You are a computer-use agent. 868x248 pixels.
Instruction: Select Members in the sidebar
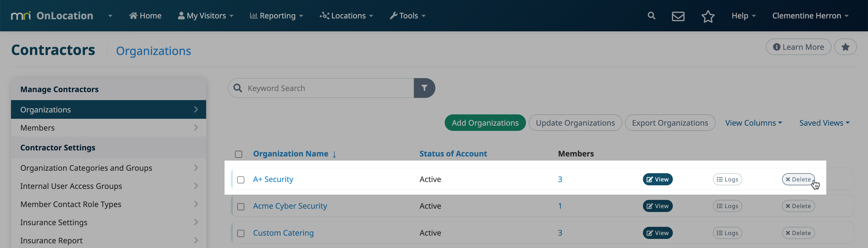click(x=108, y=128)
